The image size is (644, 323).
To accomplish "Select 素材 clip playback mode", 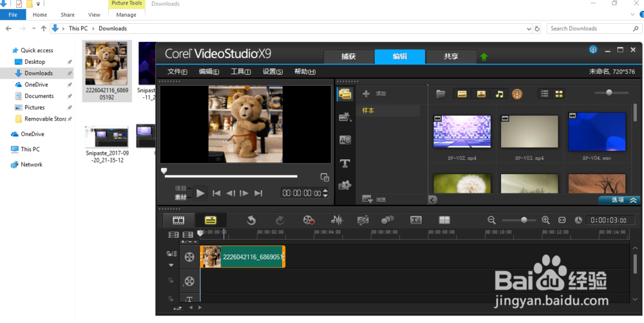I will coord(181,197).
